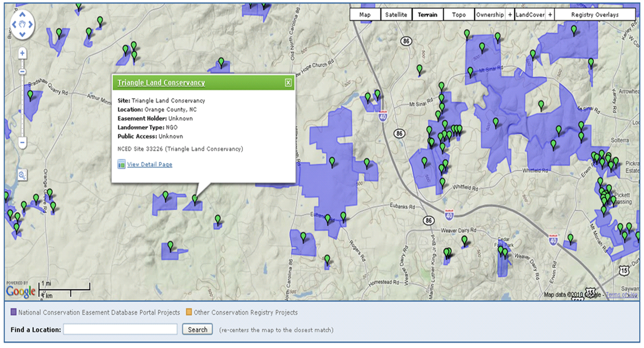Select the hand icon to recenter the map
The height and width of the screenshot is (348, 644).
click(21, 24)
